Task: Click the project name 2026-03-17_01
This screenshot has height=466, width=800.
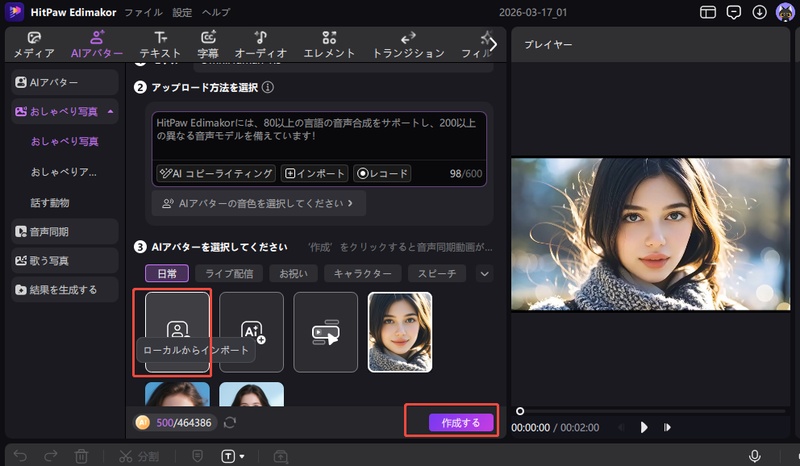Action: pyautogui.click(x=533, y=12)
